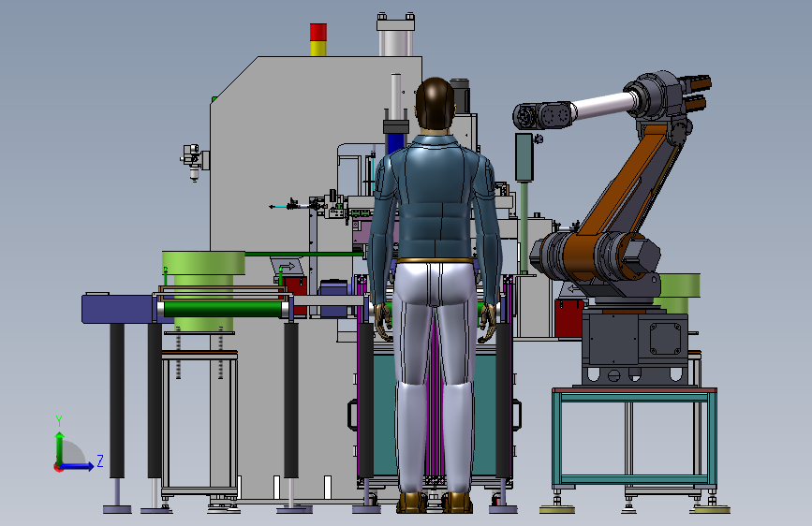Select the light green vibratory bowl feeder on left
812x526 pixels.
point(203,290)
